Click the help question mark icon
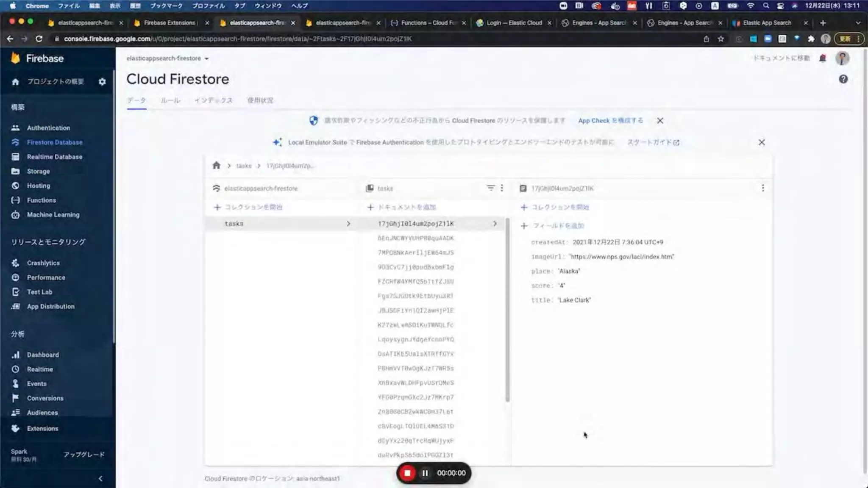 (x=843, y=79)
